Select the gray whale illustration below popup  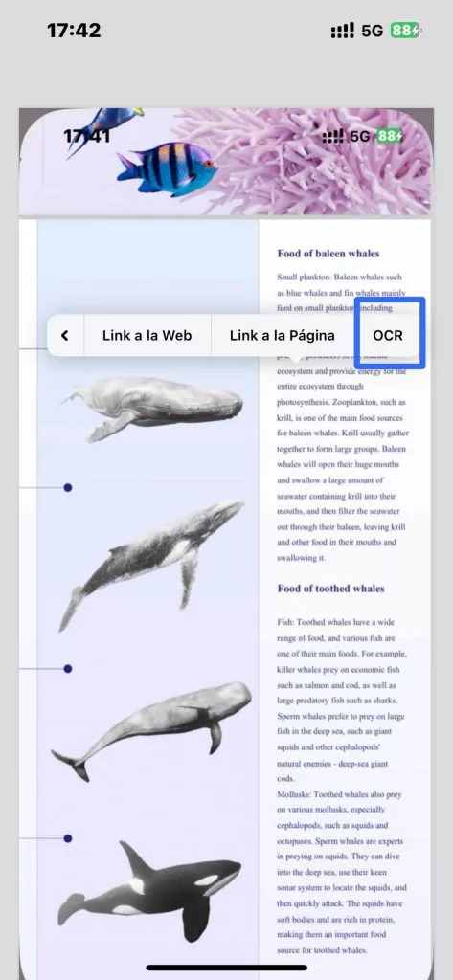coord(153,408)
